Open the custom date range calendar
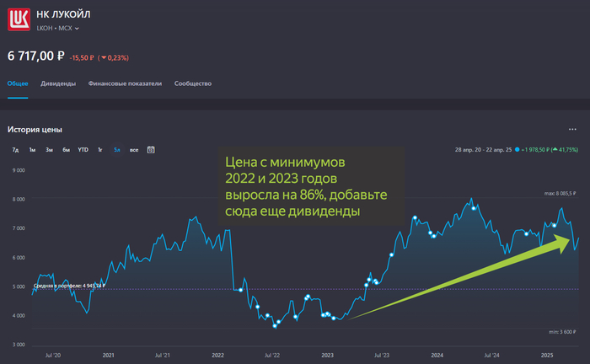The height and width of the screenshot is (364, 590). click(151, 149)
